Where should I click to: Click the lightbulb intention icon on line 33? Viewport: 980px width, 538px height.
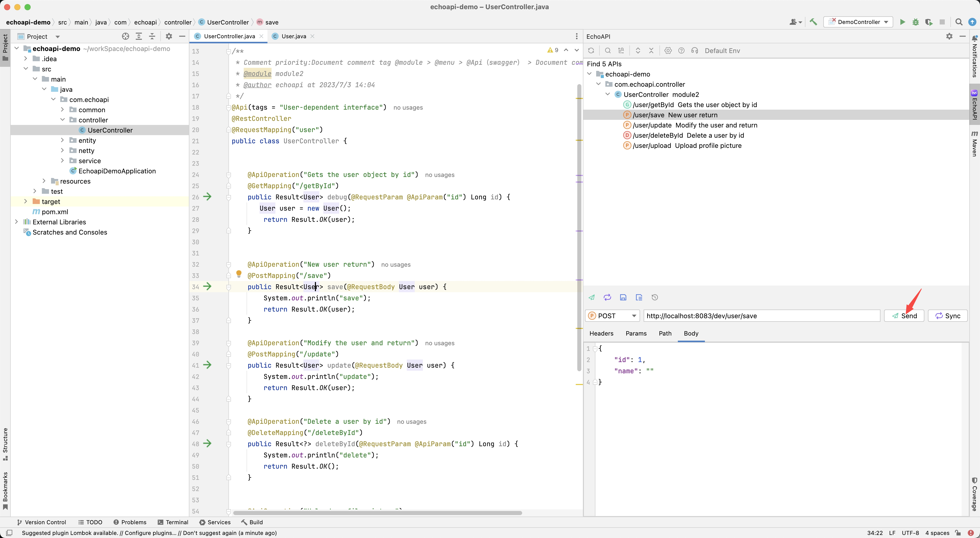pos(239,274)
